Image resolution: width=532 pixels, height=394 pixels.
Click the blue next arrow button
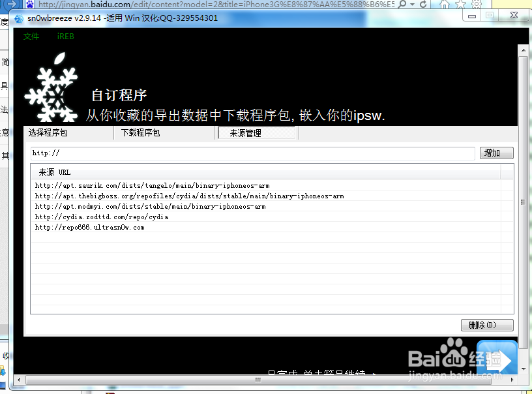coord(497,359)
